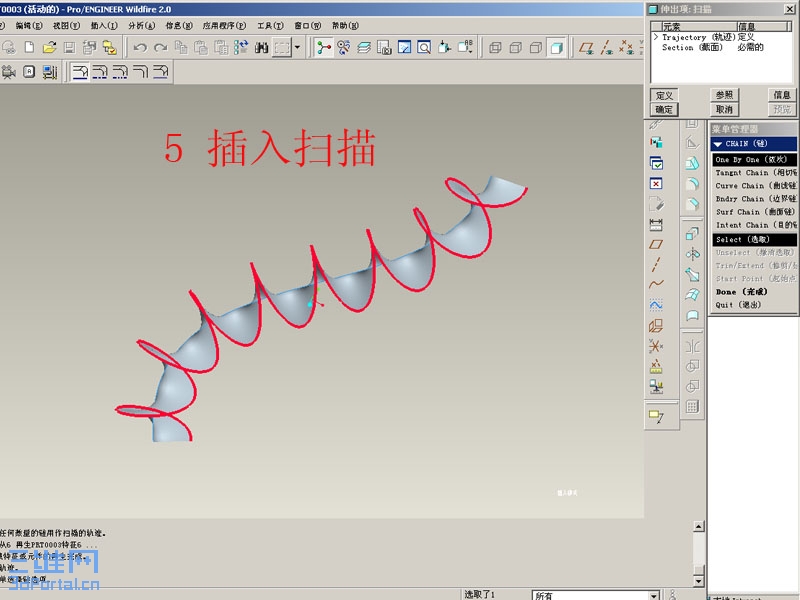
Task: Collapse the CHAIN menu header
Action: (x=754, y=144)
